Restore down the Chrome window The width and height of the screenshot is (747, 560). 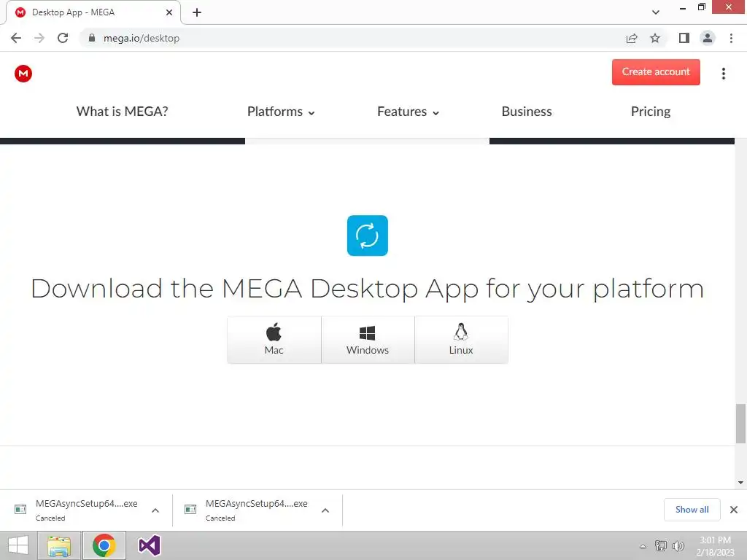tap(701, 7)
